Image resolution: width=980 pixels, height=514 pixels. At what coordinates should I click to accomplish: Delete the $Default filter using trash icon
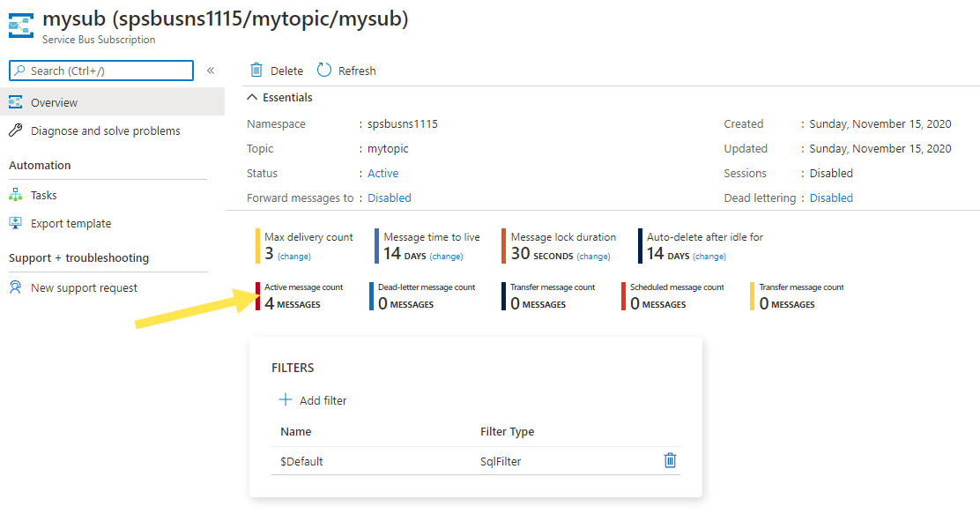[670, 460]
